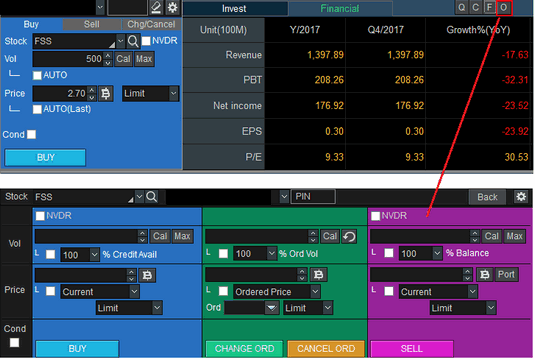Screen dimensions: 535x360
Task: Toggle NVDR checkbox in top Buy panel
Action: tap(146, 41)
